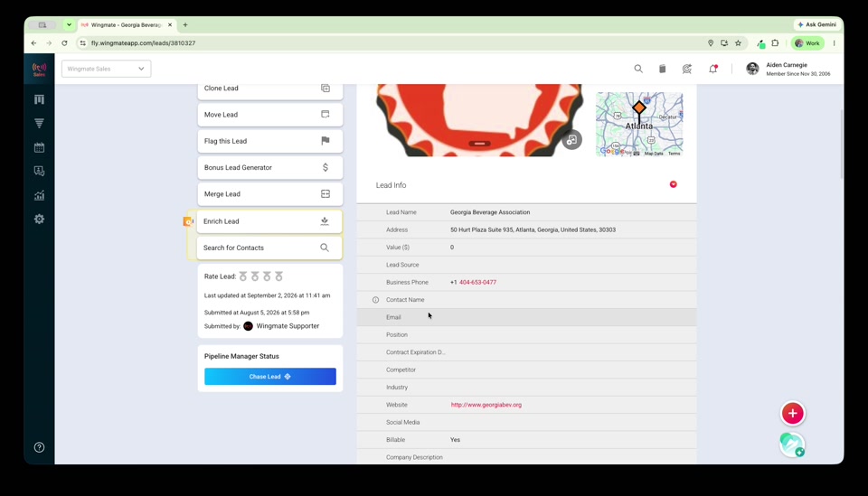
Task: Click the Clone Lead copy icon
Action: 325,88
